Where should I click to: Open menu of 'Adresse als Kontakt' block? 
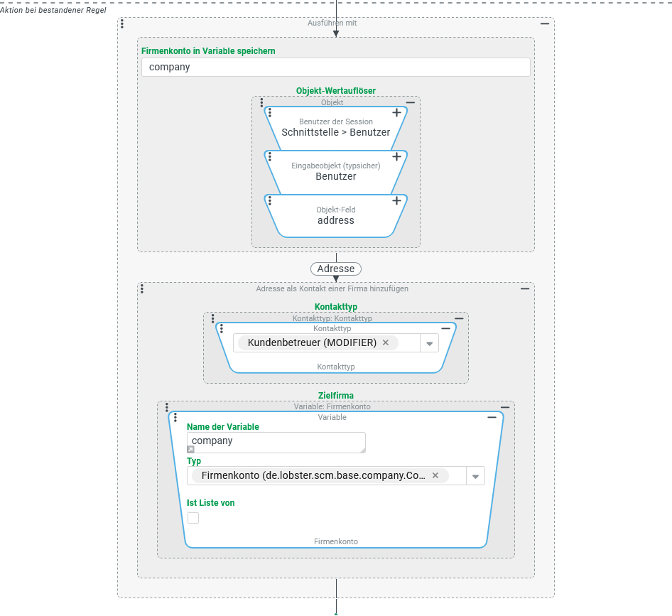pos(142,288)
